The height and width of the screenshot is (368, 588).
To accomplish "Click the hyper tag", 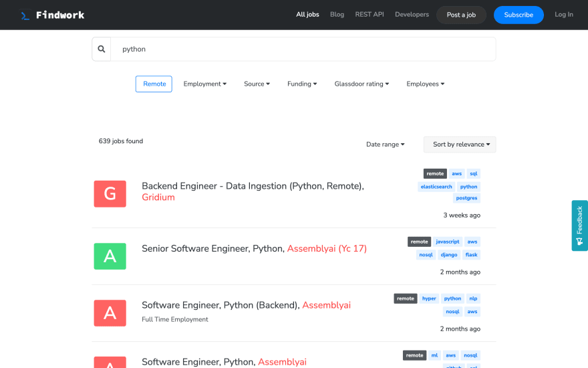I will 429,298.
